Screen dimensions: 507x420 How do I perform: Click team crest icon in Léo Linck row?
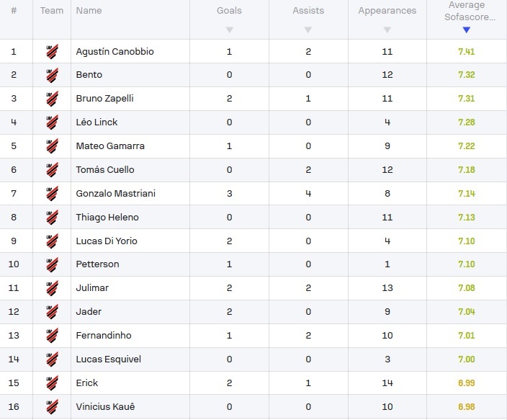click(52, 122)
